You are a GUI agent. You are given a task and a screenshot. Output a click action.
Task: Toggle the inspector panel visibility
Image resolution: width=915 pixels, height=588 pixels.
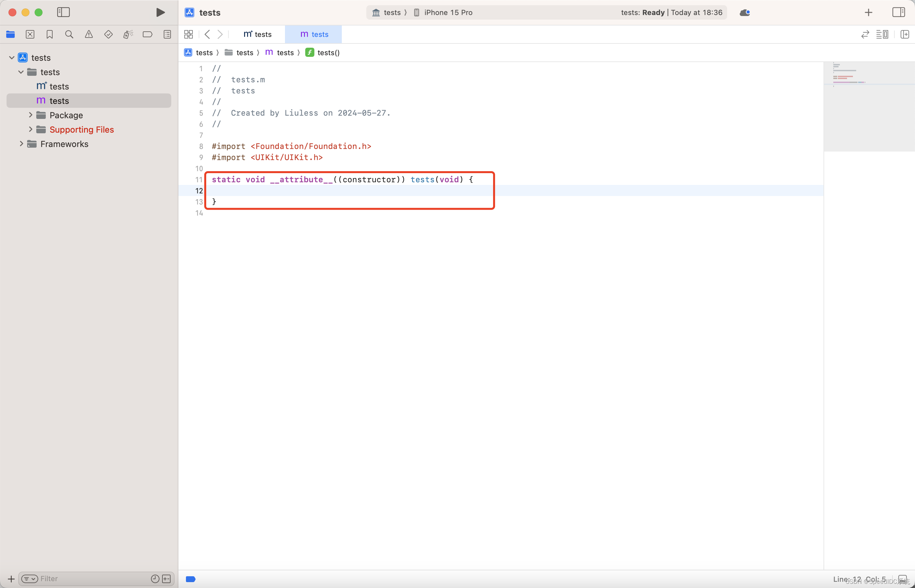coord(899,12)
